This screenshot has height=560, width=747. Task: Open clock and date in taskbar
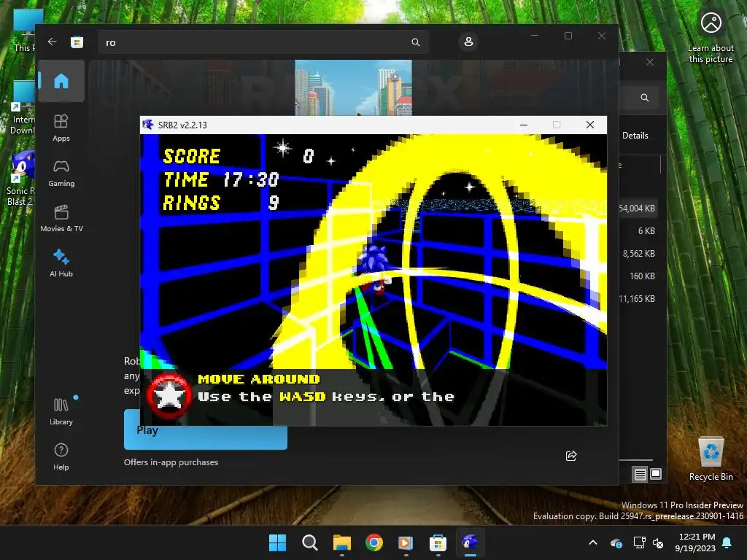pyautogui.click(x=695, y=542)
